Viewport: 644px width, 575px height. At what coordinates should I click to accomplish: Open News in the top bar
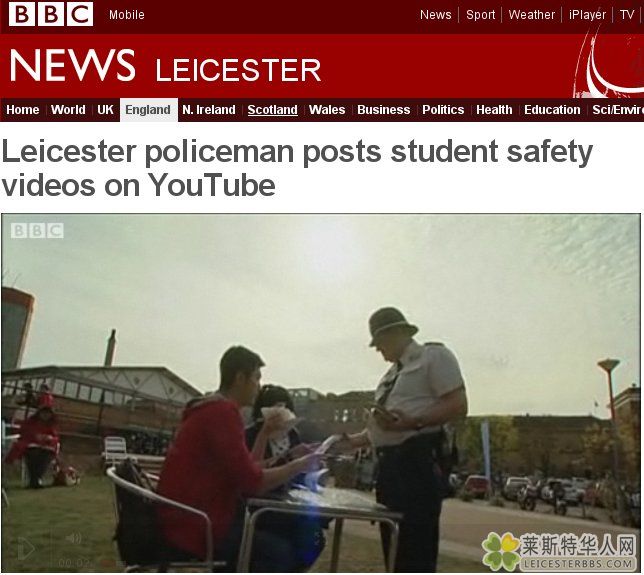click(x=435, y=15)
